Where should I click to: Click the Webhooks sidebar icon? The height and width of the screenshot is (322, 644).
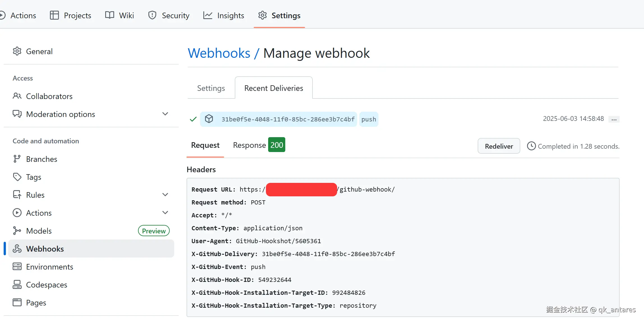click(17, 249)
